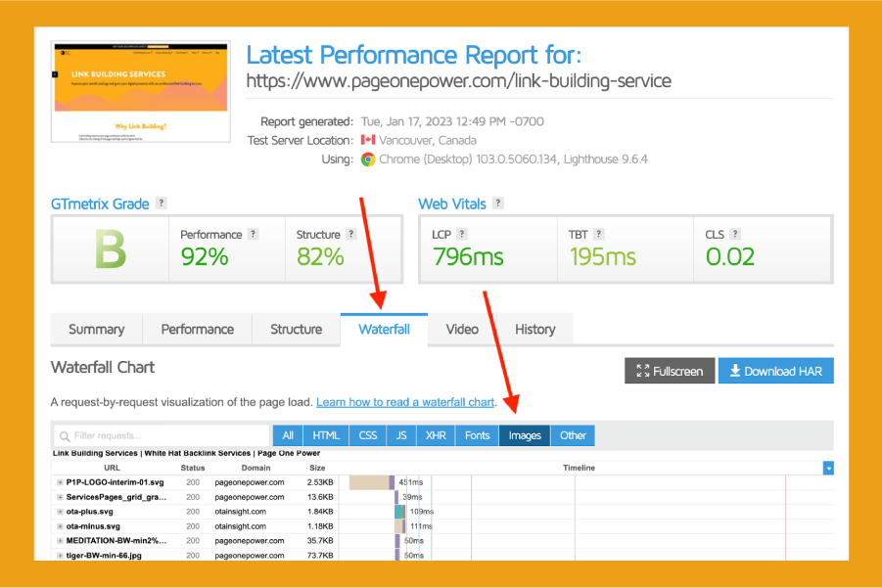Click the search magnifier in filter box

pos(65,436)
